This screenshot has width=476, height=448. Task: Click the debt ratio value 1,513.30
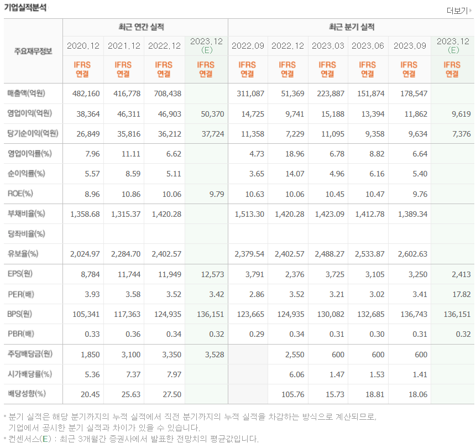(249, 214)
